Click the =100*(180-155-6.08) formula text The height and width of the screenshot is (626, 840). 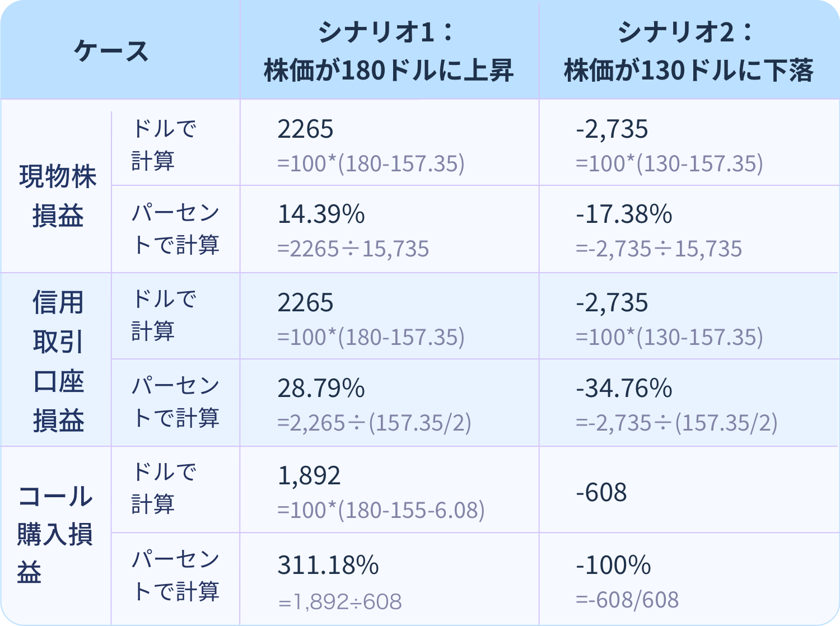click(381, 510)
